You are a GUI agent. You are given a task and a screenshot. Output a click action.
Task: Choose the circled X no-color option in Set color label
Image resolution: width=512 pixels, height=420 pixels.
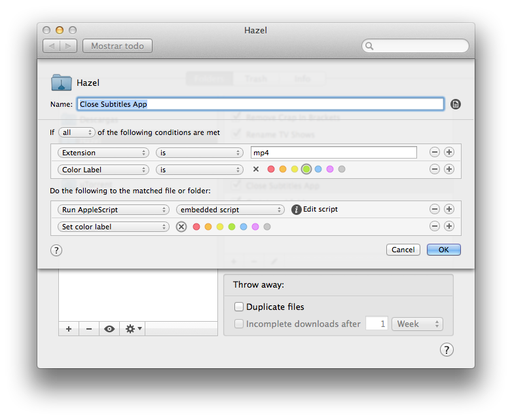click(181, 227)
